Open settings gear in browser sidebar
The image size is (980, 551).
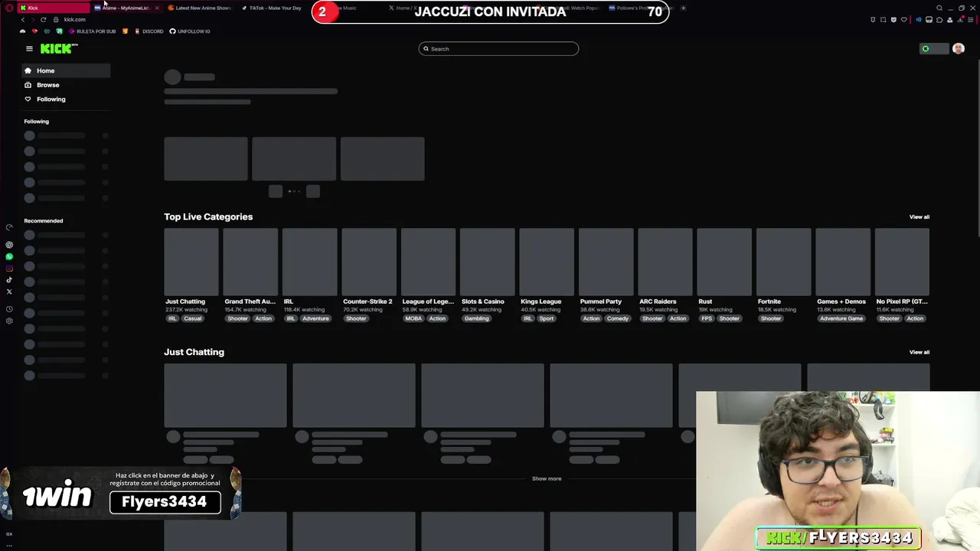pos(9,321)
